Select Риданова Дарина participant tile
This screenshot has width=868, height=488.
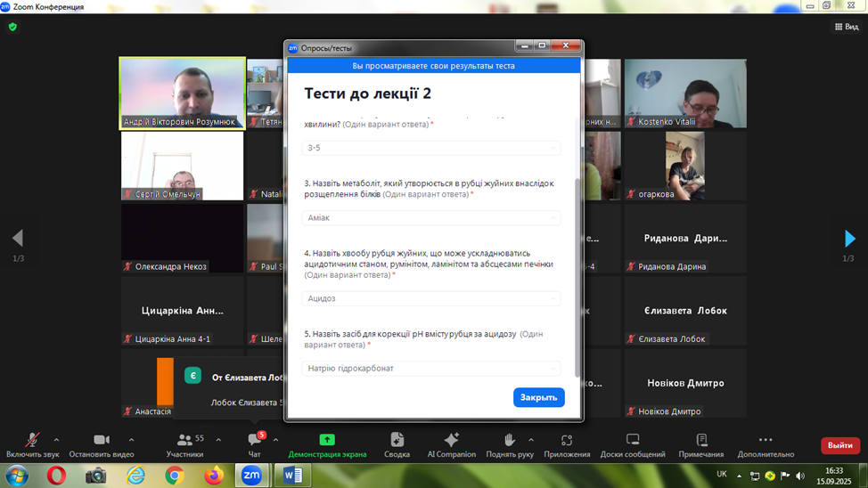click(685, 239)
